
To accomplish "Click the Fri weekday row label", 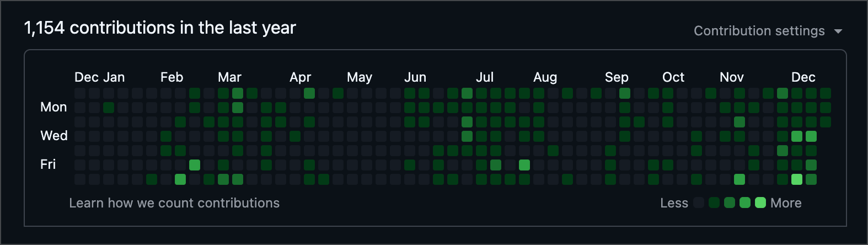I will pyautogui.click(x=48, y=164).
